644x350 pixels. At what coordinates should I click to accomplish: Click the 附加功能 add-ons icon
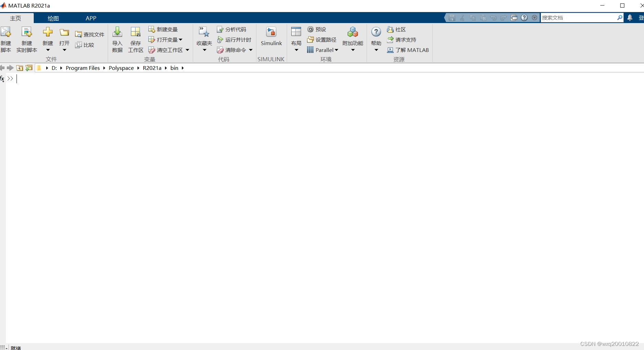point(353,32)
